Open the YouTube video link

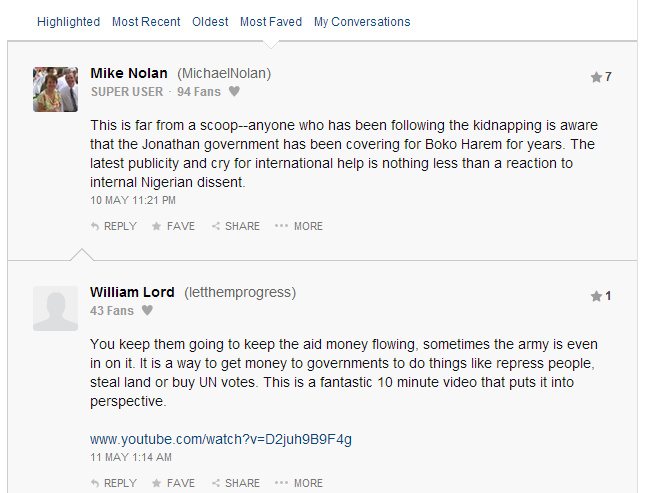click(221, 439)
